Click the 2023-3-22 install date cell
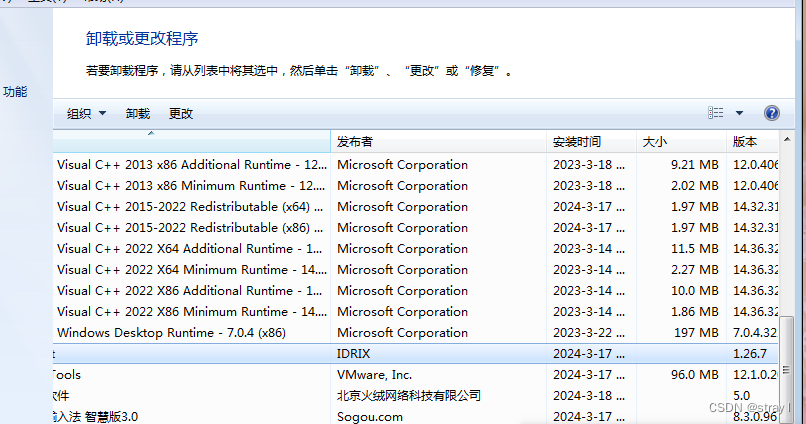This screenshot has width=806, height=424. (589, 333)
